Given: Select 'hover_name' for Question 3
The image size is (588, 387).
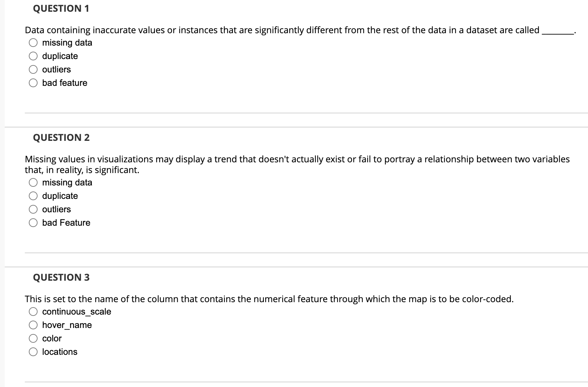Looking at the screenshot, I should coord(33,325).
